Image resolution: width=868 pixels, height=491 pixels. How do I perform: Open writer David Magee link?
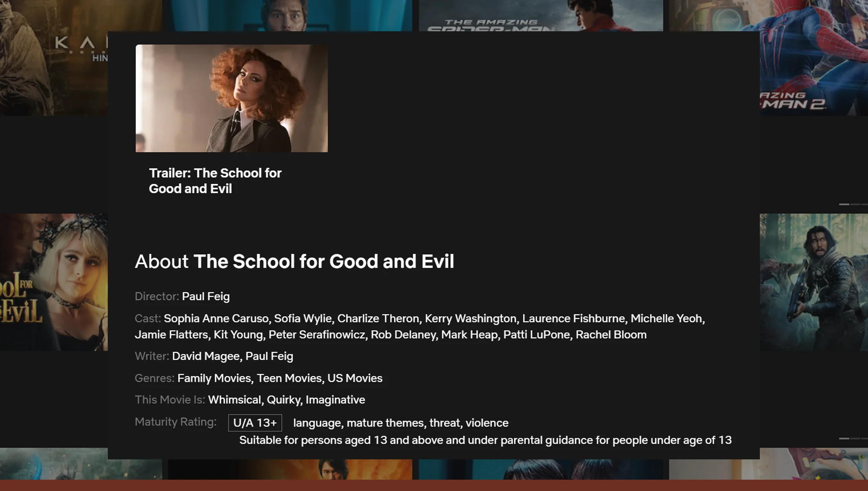(206, 356)
